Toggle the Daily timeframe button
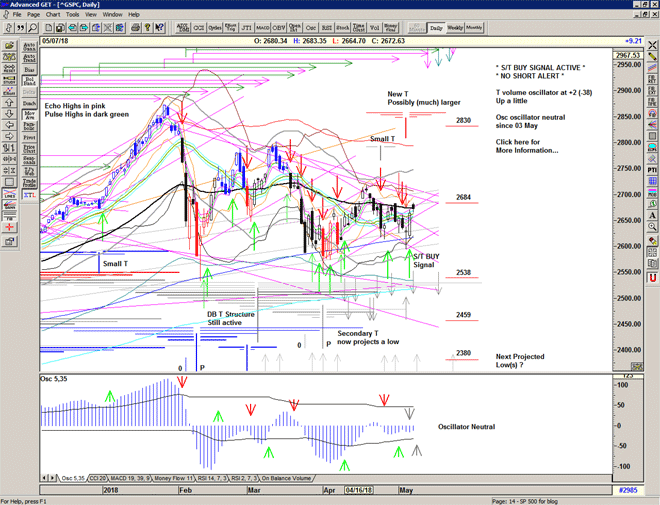 click(x=435, y=28)
